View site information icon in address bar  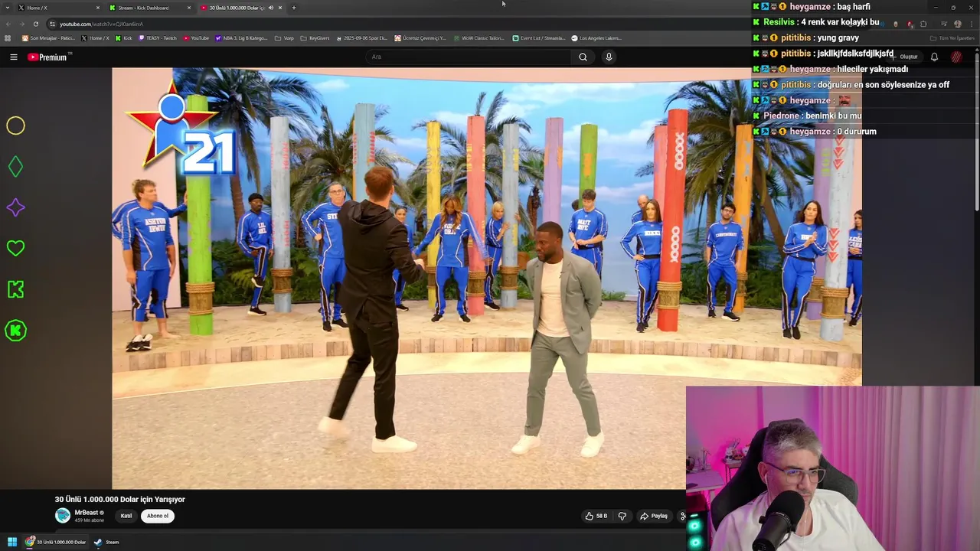pyautogui.click(x=52, y=24)
